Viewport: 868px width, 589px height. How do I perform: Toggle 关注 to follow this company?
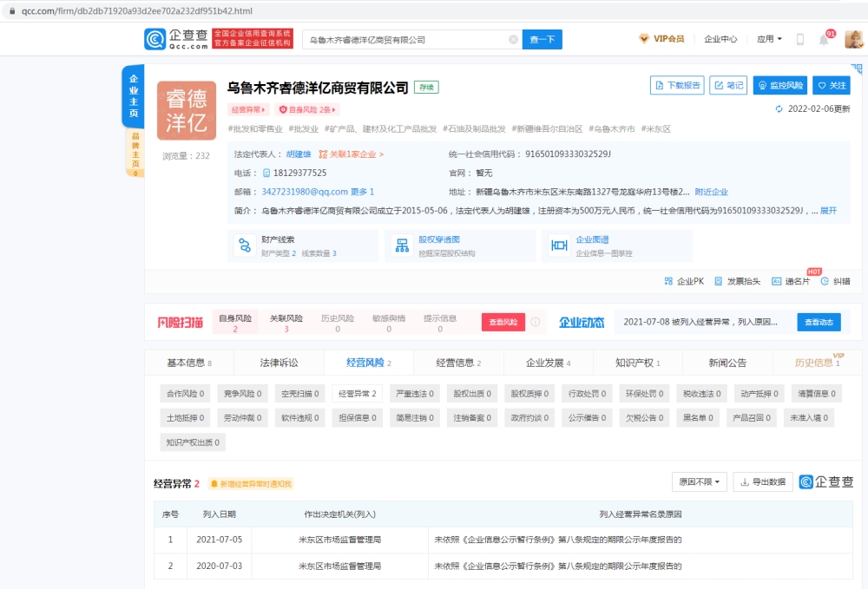pos(831,85)
